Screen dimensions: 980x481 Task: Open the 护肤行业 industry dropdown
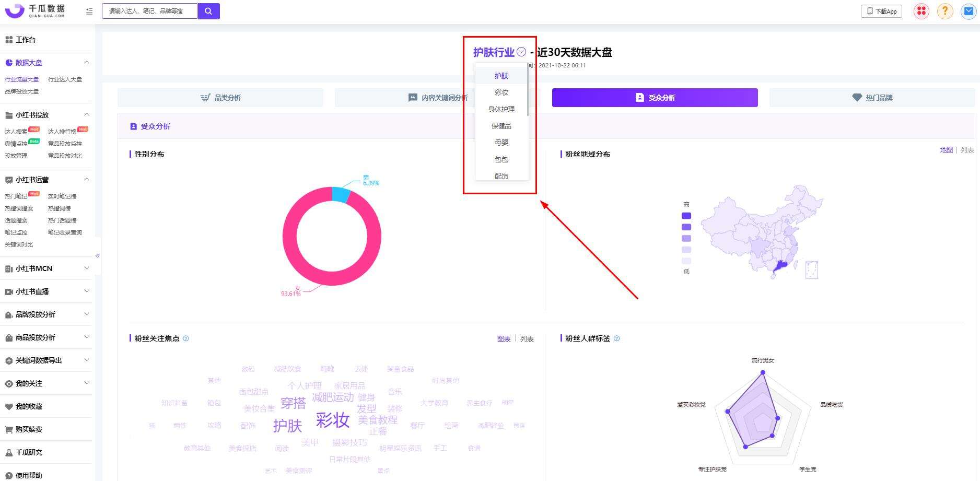[499, 52]
